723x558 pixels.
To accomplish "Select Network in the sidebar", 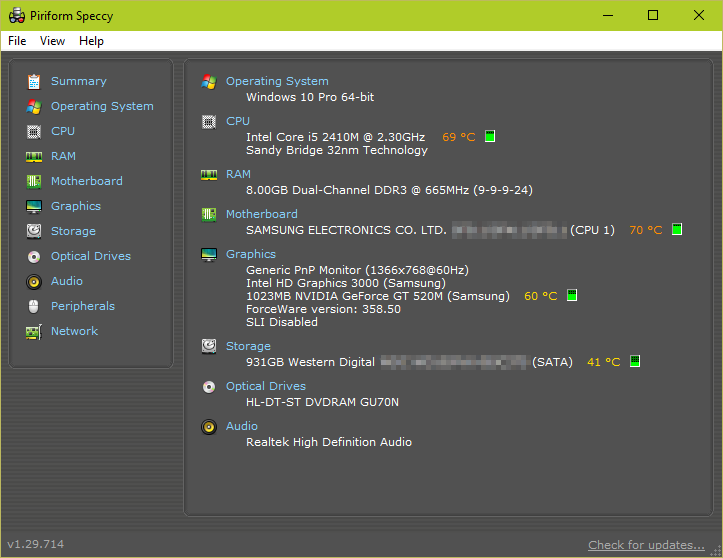I will pyautogui.click(x=74, y=331).
